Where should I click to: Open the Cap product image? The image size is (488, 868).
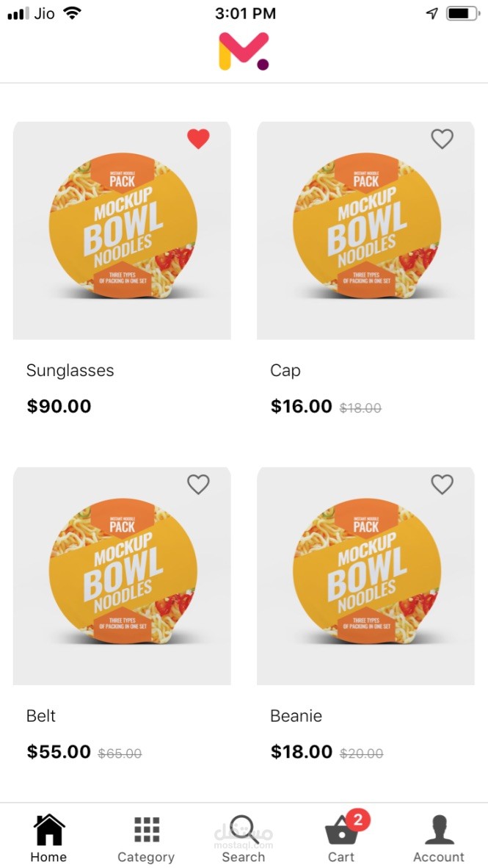[x=365, y=231]
